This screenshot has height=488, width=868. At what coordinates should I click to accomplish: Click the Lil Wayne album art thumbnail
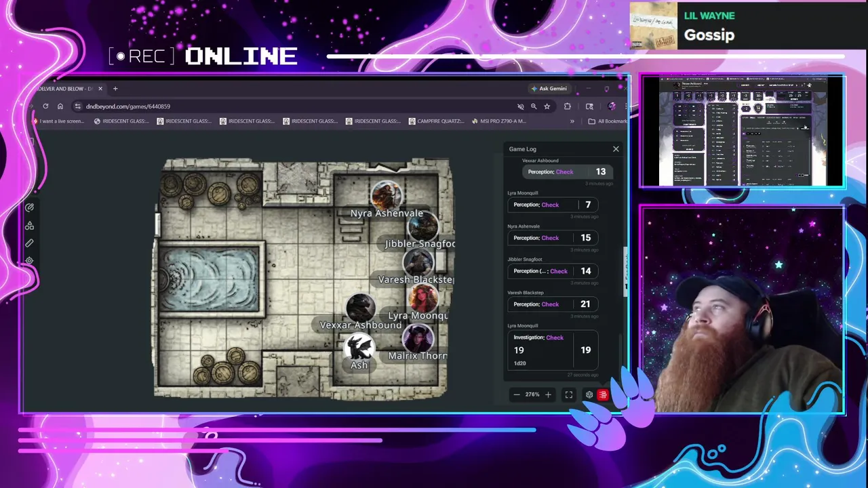click(654, 26)
